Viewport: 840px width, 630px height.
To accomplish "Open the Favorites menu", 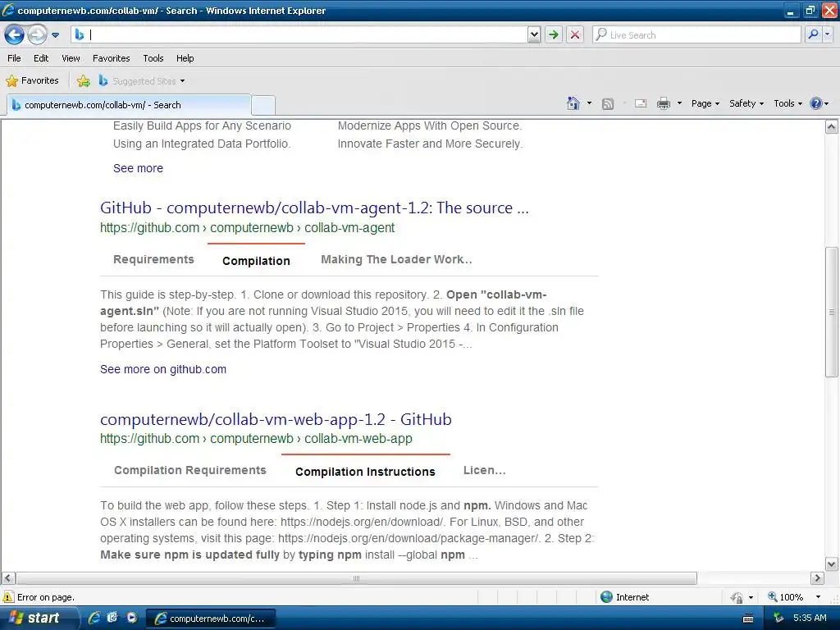I will [x=111, y=58].
